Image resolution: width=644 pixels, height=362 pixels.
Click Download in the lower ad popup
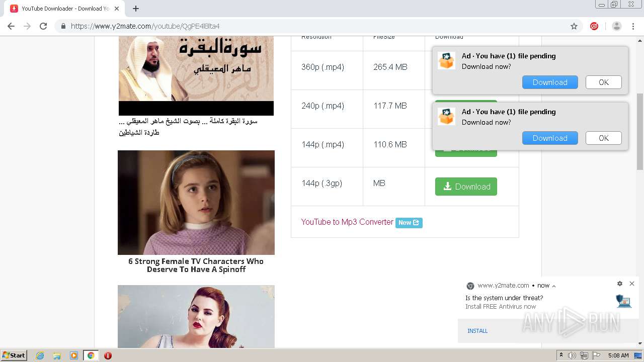pos(550,138)
